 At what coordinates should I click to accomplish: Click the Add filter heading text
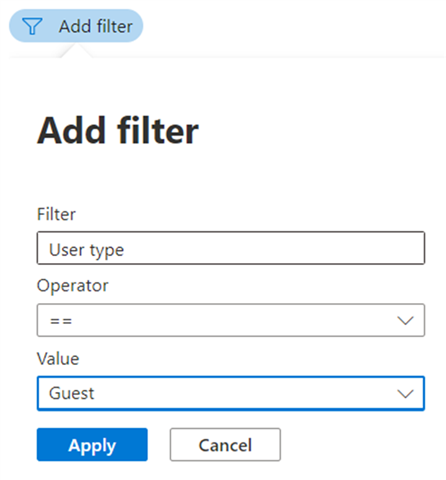point(118,131)
